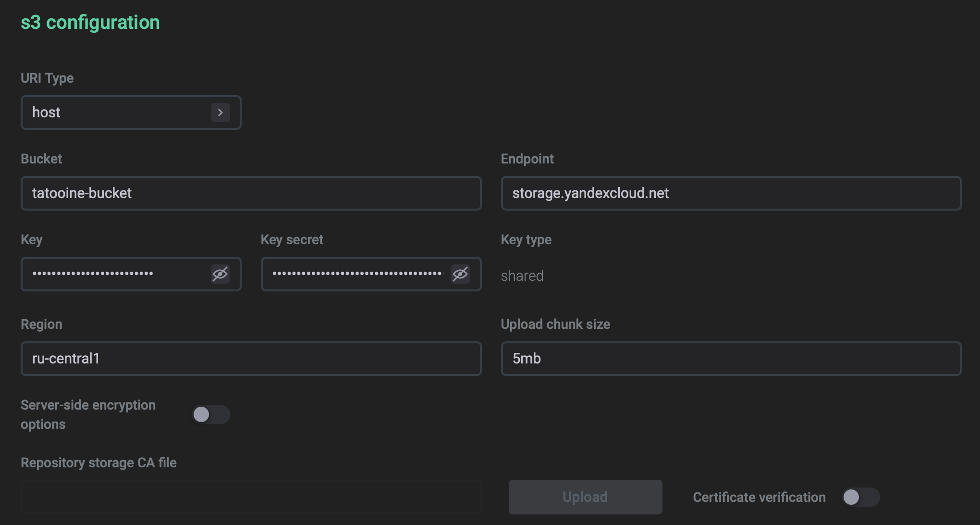Click inside the masked Key field
The image size is (980, 525).
point(115,274)
